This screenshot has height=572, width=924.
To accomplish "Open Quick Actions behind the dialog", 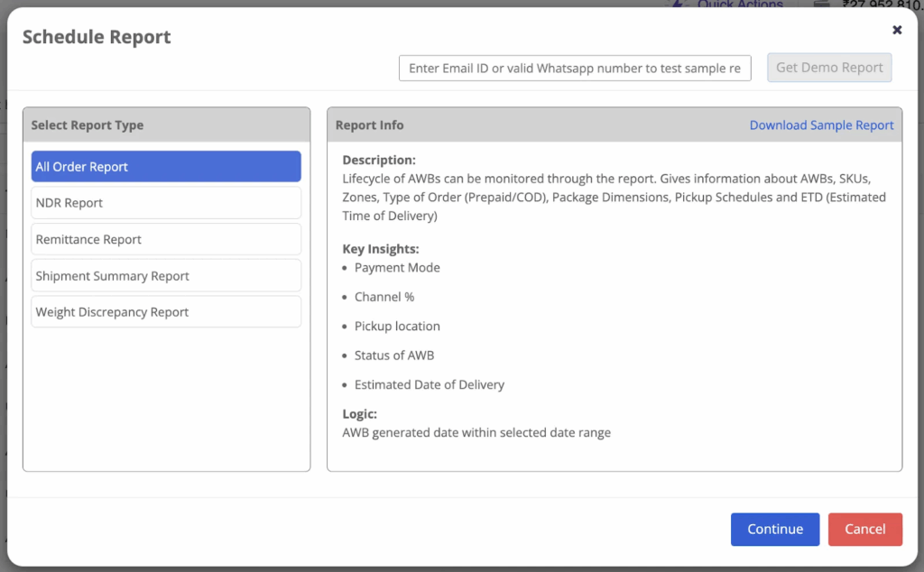I will pyautogui.click(x=740, y=5).
